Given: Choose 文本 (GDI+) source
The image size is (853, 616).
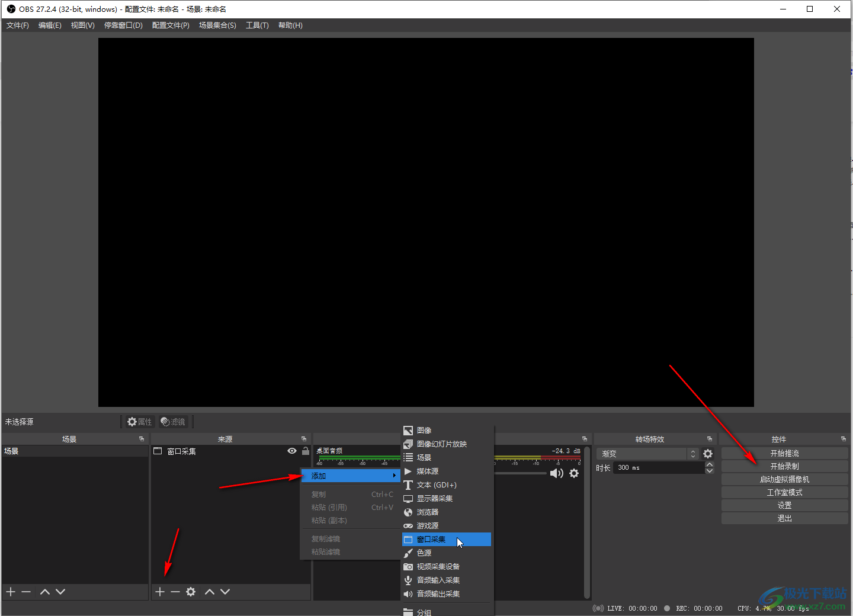Looking at the screenshot, I should click(x=447, y=485).
